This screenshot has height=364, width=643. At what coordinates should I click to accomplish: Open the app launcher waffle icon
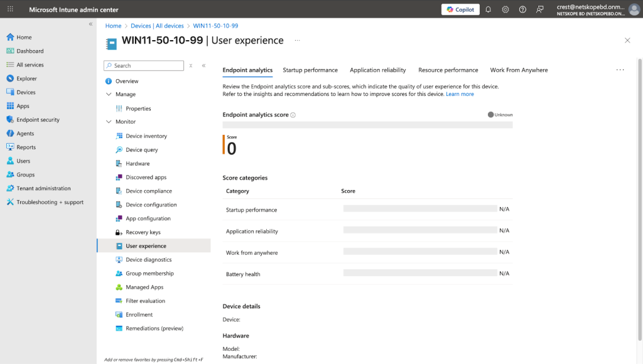pos(10,9)
